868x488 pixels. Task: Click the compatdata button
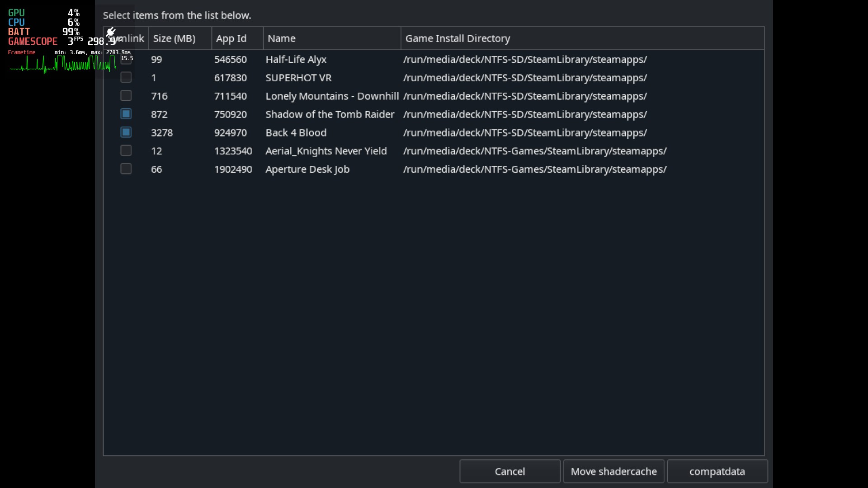click(717, 471)
